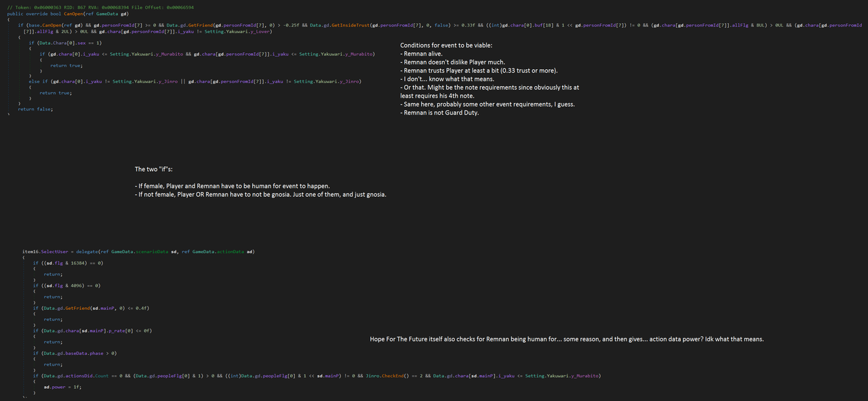Click the 'i_yaku <= Setting.Yakuwari.y_Murabito' if line in CanOpen
868x401 pixels.
tap(207, 54)
